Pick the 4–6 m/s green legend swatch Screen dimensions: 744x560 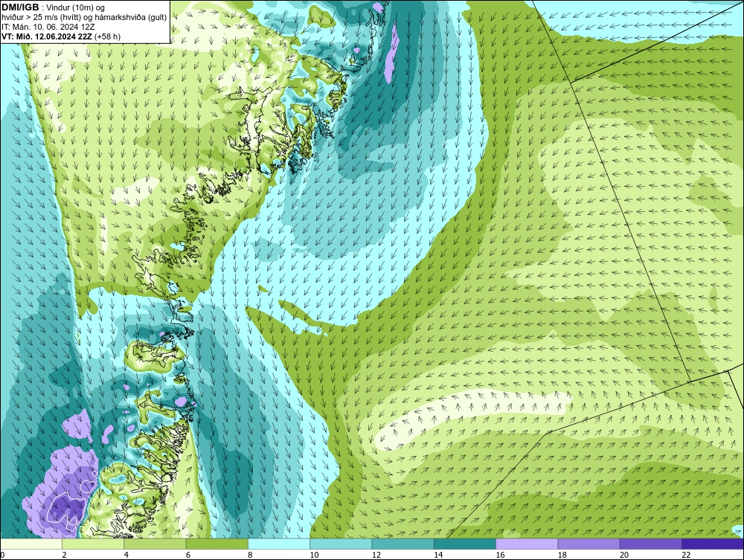tap(155, 544)
